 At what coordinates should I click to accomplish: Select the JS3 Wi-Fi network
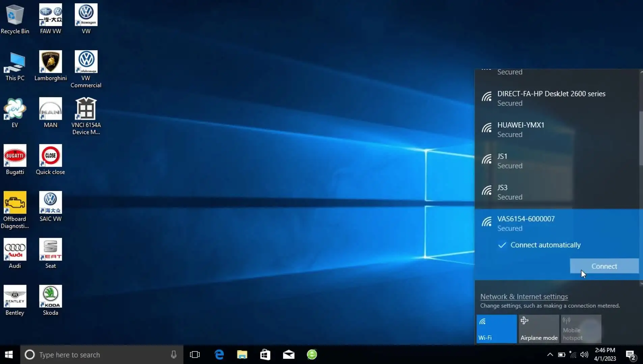pos(557,192)
